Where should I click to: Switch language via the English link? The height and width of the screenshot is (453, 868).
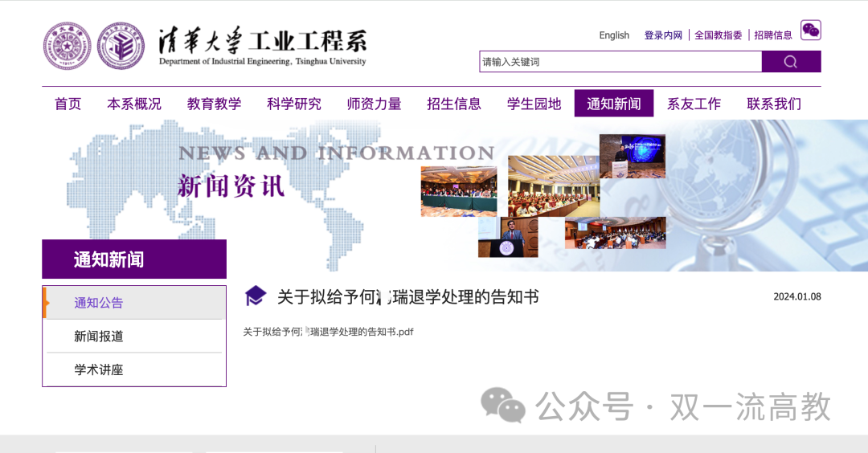point(614,35)
